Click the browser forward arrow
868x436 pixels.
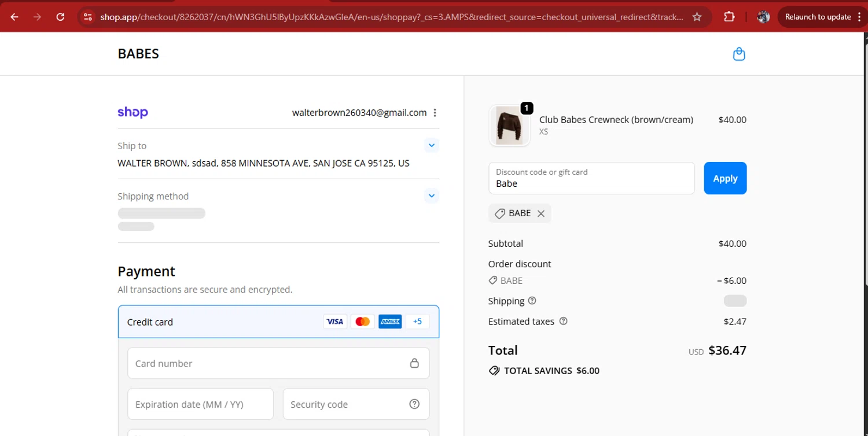point(37,17)
